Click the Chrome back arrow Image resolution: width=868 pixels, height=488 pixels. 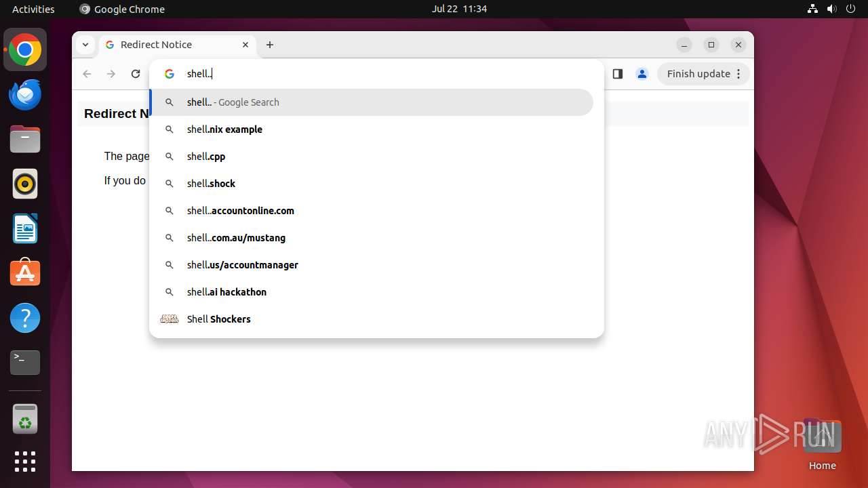(x=87, y=74)
